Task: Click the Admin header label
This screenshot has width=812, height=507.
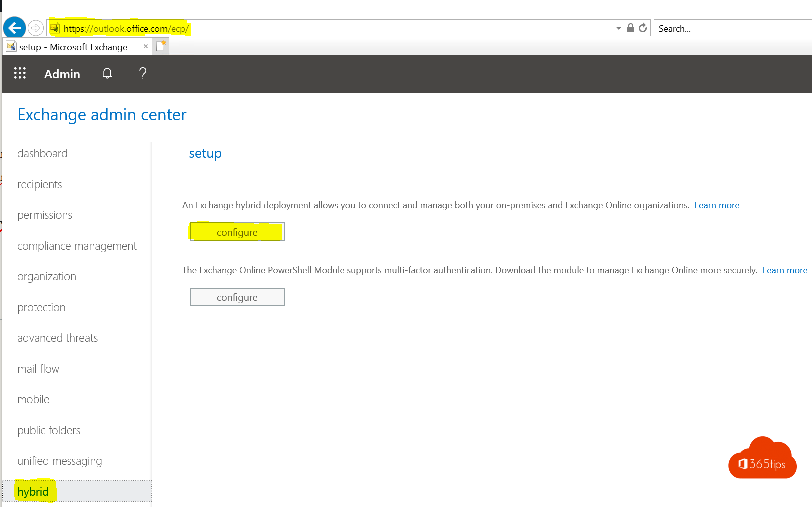Action: coord(62,74)
